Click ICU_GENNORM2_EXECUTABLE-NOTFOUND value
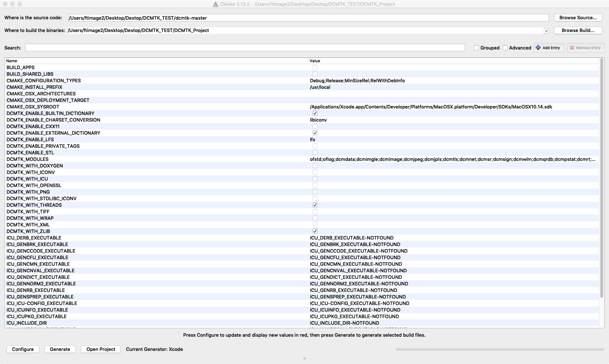 (359, 284)
